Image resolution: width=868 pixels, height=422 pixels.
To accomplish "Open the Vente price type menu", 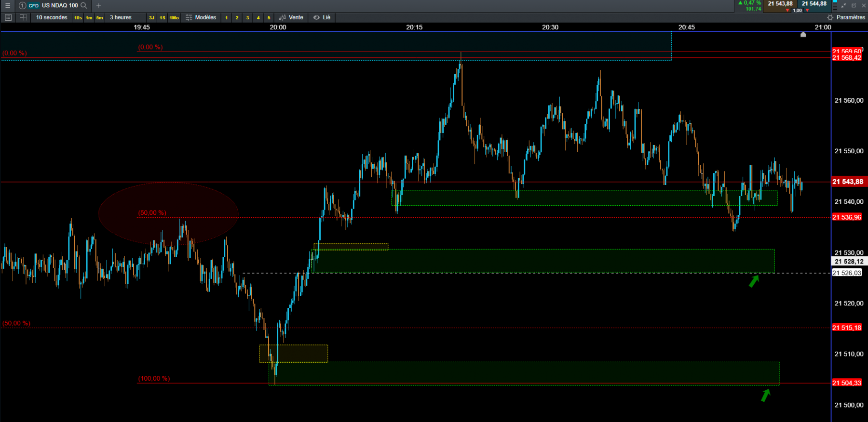I will (x=291, y=17).
